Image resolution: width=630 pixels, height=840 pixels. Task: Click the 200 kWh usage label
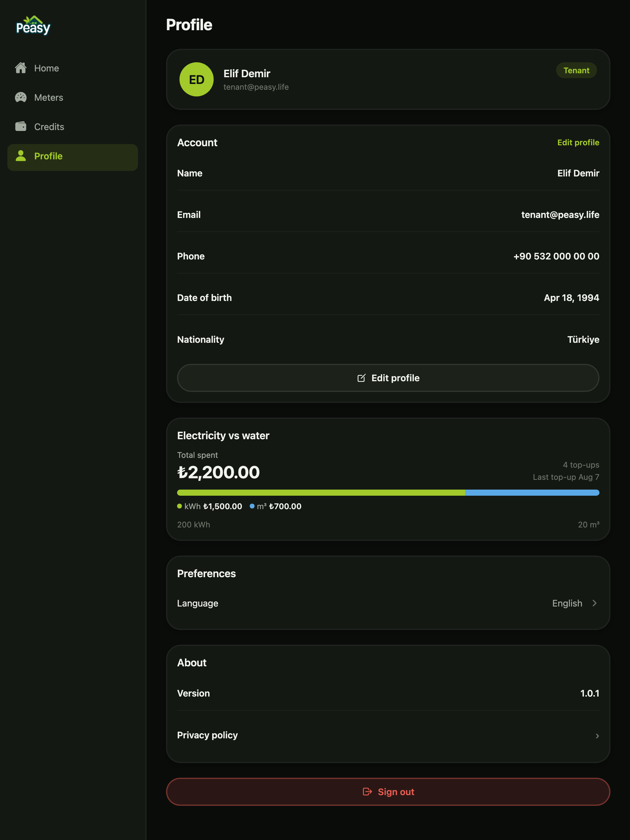[x=193, y=525]
